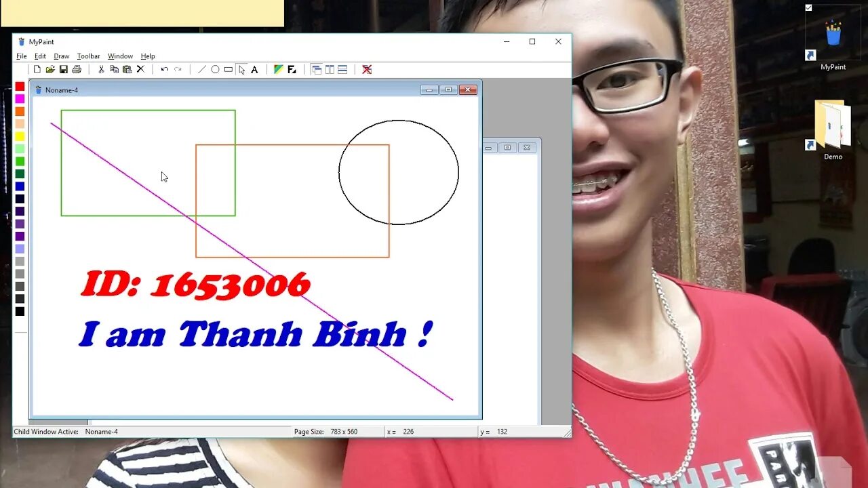
Task: Click the Print icon in toolbar
Action: tap(77, 69)
